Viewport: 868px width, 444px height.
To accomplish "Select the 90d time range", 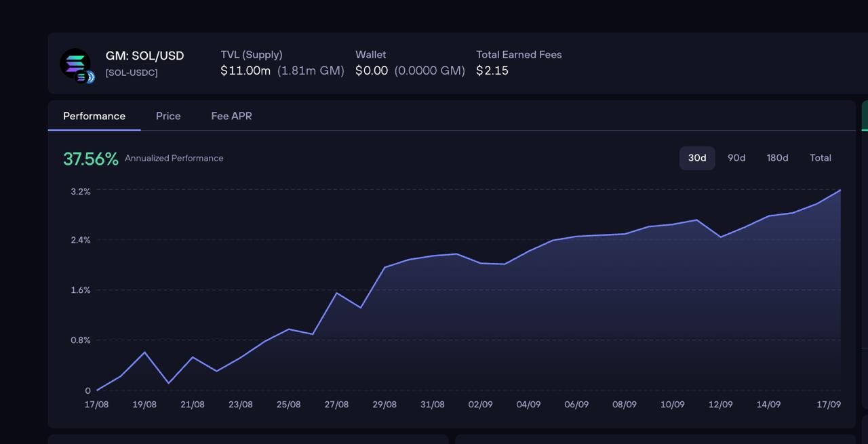I will tap(736, 158).
